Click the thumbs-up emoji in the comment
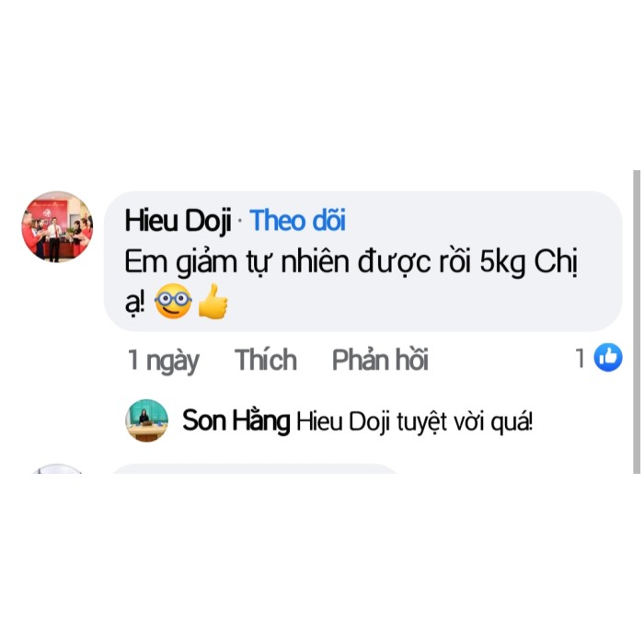 pyautogui.click(x=213, y=301)
